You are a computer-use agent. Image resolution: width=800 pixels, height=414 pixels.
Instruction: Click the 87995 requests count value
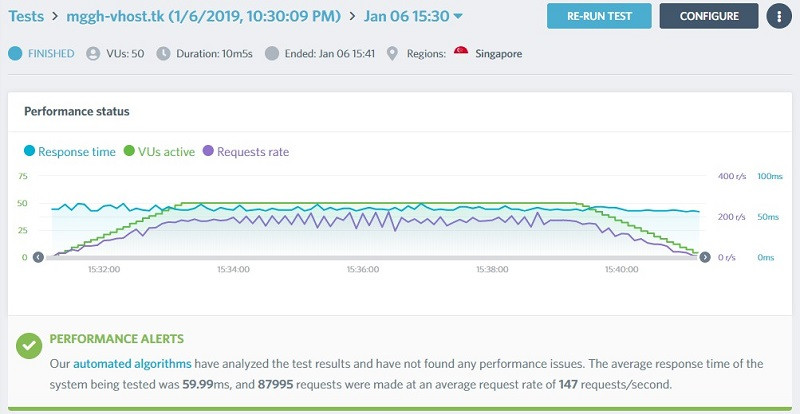[x=276, y=384]
